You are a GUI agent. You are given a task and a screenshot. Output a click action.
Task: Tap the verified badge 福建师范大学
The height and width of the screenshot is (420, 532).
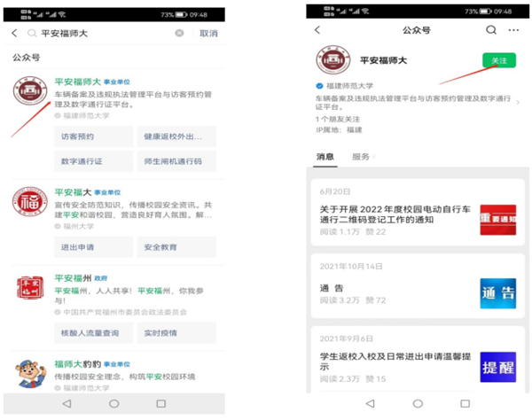click(x=345, y=86)
